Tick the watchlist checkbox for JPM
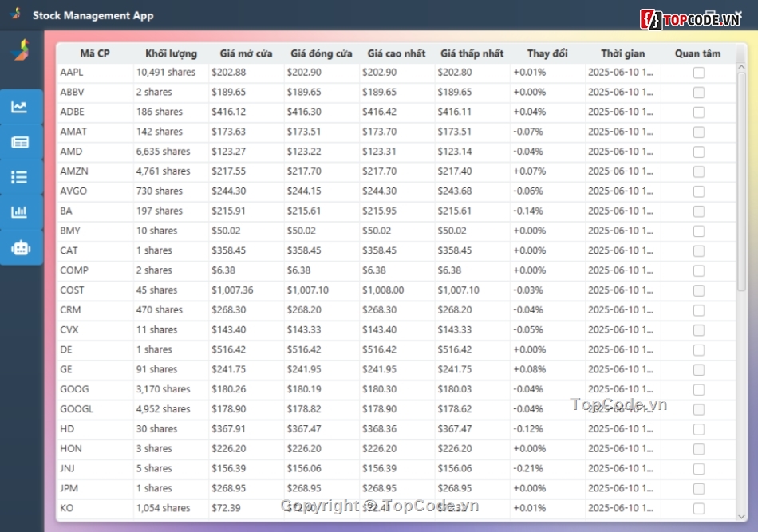 coord(698,488)
